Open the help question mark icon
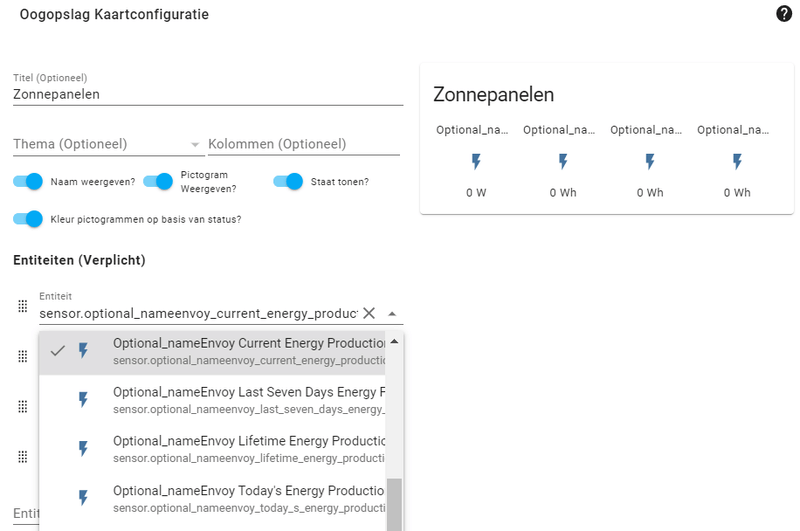 (x=784, y=13)
